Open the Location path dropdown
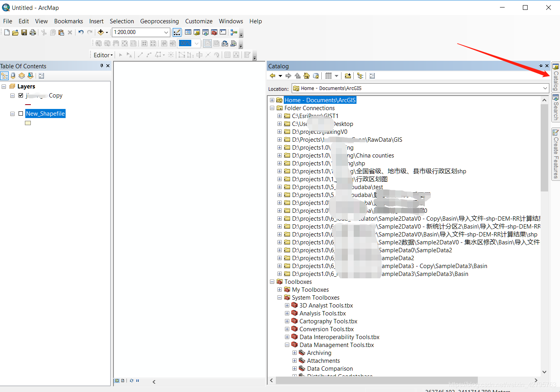Image resolution: width=560 pixels, height=392 pixels. [x=545, y=88]
